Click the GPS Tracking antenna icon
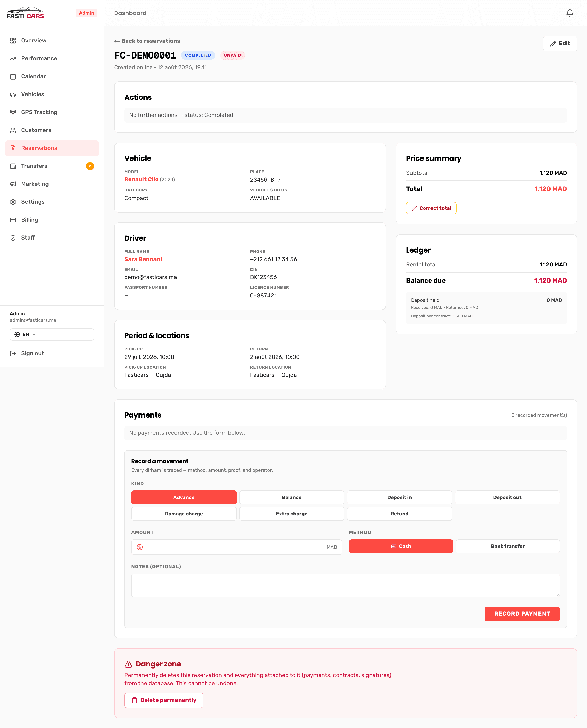This screenshot has height=728, width=587. click(x=13, y=112)
